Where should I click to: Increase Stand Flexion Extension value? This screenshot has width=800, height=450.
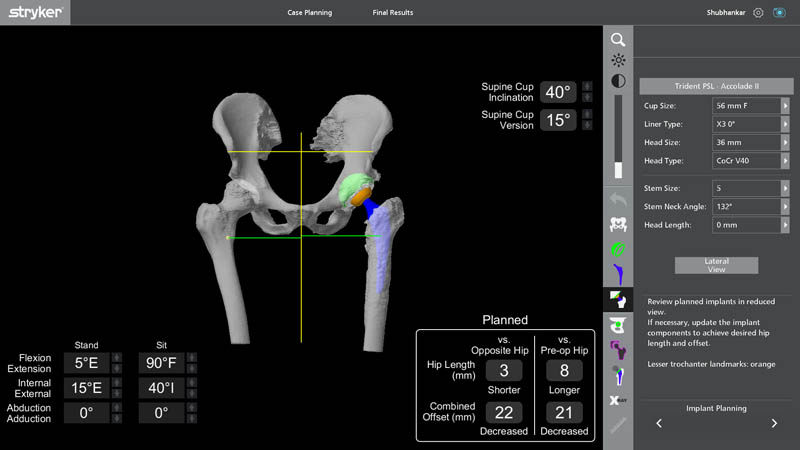click(x=117, y=358)
